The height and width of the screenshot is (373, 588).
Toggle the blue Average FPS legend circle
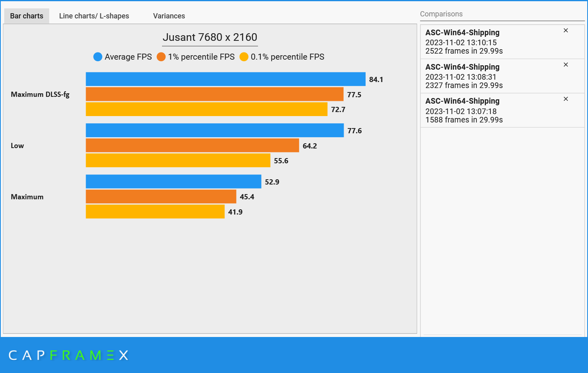coord(98,57)
